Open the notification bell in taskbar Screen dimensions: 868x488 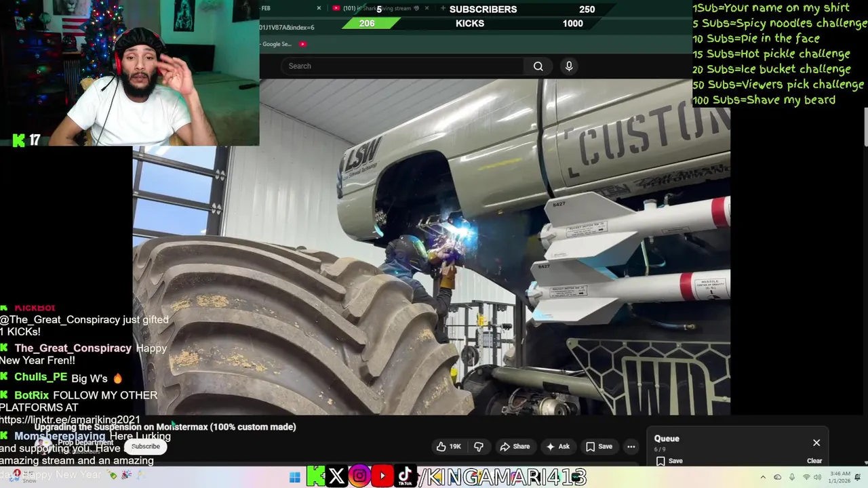point(857,477)
